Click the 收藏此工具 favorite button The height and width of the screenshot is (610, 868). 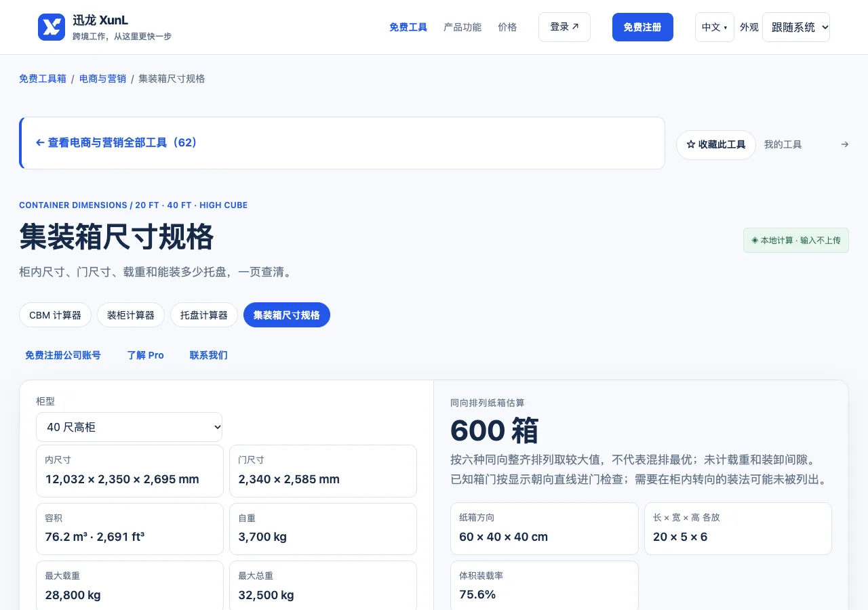(716, 145)
